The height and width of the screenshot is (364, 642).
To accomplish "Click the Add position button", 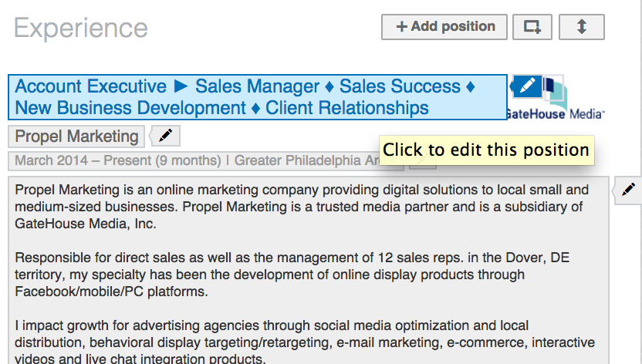I will click(x=444, y=27).
